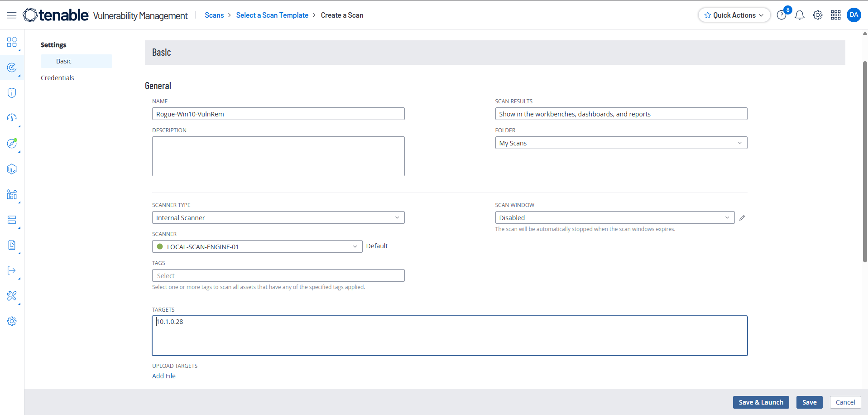Viewport: 868px width, 415px height.
Task: Open the hamburger navigation menu
Action: pos(12,15)
